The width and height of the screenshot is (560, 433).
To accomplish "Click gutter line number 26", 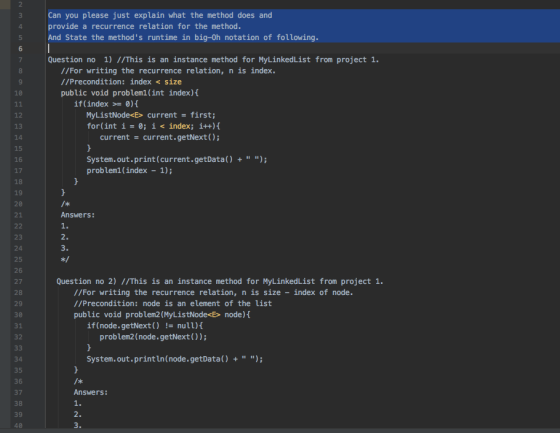I will (x=18, y=270).
